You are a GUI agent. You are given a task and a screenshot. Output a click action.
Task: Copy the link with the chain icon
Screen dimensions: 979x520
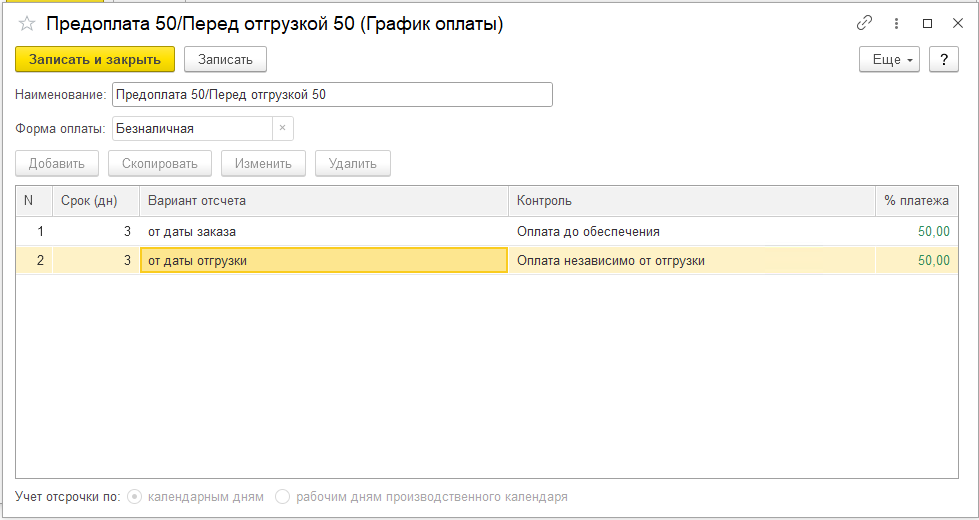864,24
